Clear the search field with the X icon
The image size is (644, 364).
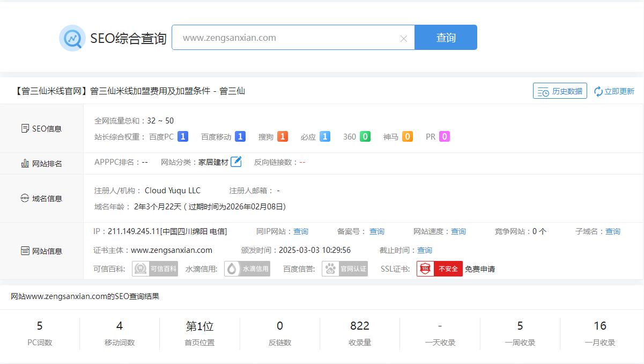(x=404, y=39)
